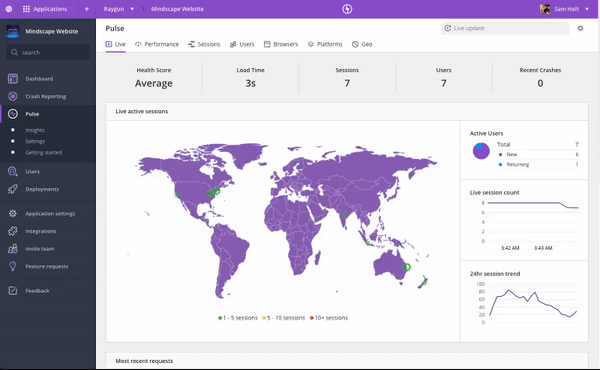The height and width of the screenshot is (370, 600).
Task: Open Insights under Pulse
Action: tap(35, 130)
